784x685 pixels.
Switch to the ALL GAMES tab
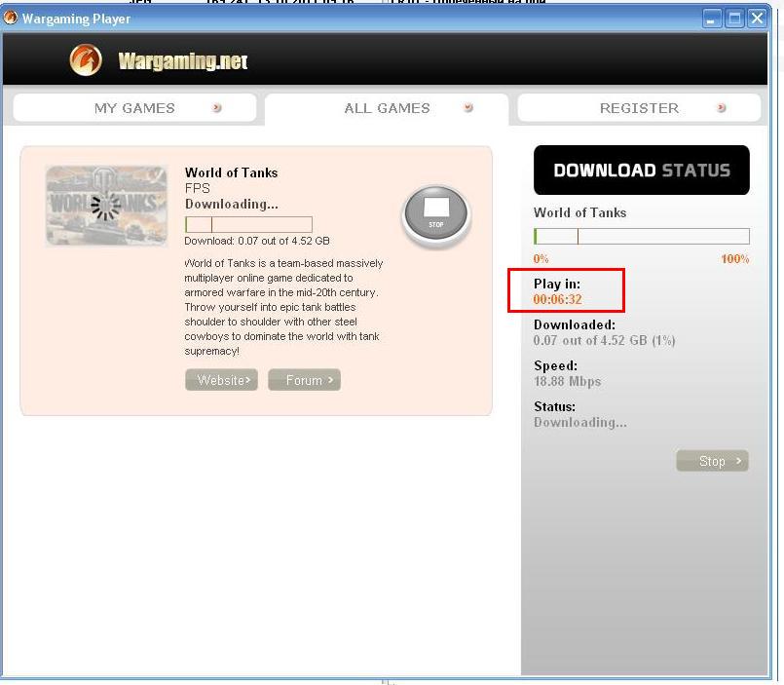click(387, 108)
